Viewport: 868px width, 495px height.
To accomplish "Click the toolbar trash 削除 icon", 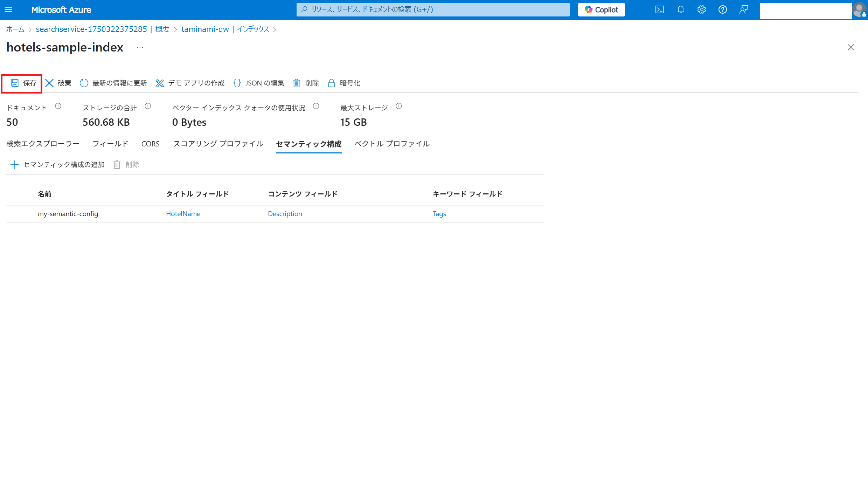I will 297,83.
